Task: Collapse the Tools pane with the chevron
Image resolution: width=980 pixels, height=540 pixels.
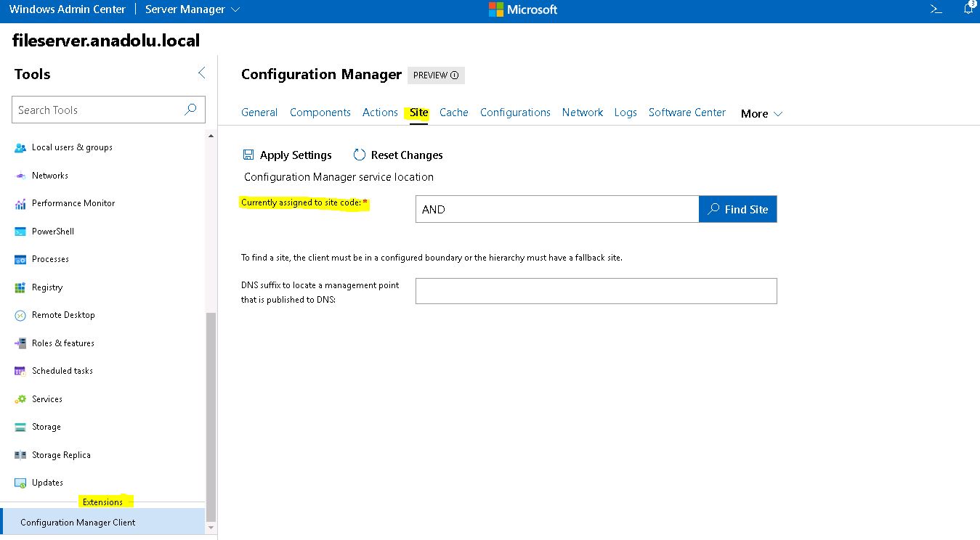Action: point(201,73)
